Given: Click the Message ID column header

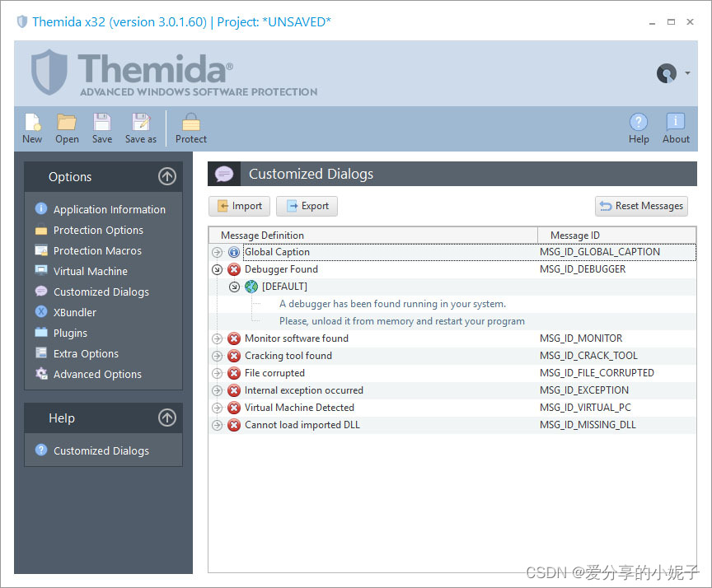Looking at the screenshot, I should (616, 235).
